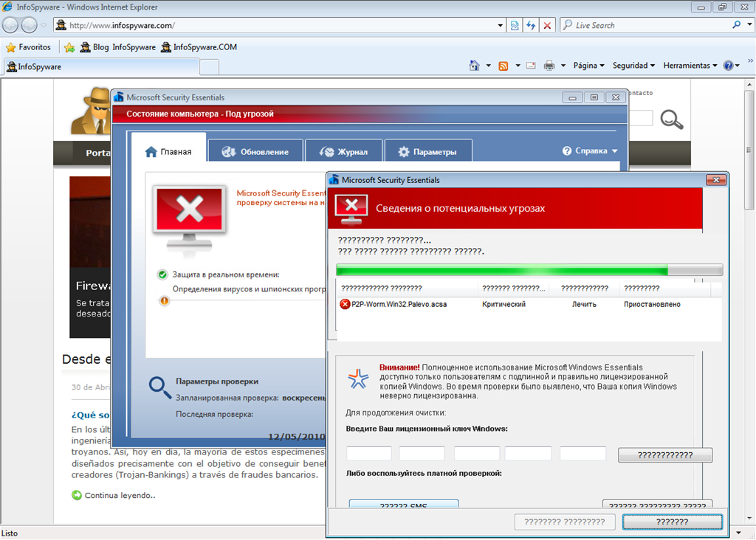Screen dimensions: 756x540
Task: Click the InfoSpyware site search magnifier
Action: 671,119
